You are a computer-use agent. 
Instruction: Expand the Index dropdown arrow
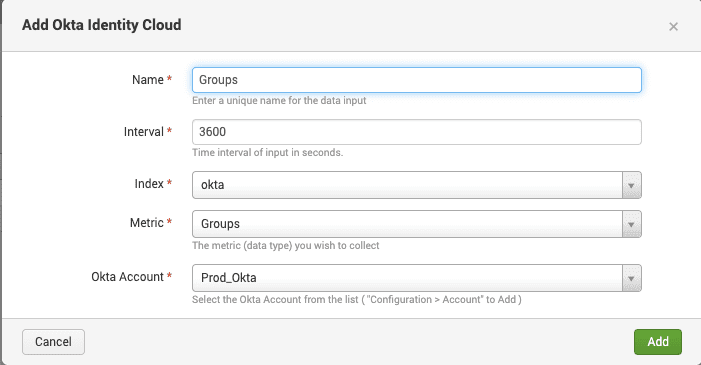click(x=632, y=185)
